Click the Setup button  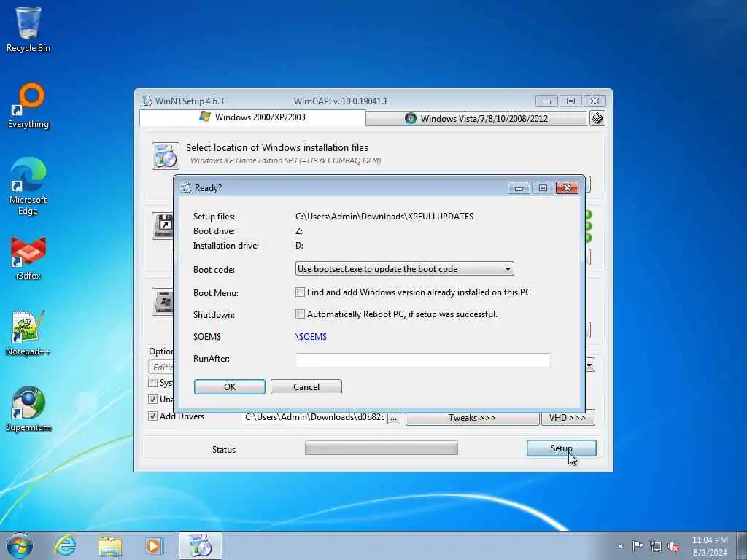pos(561,448)
